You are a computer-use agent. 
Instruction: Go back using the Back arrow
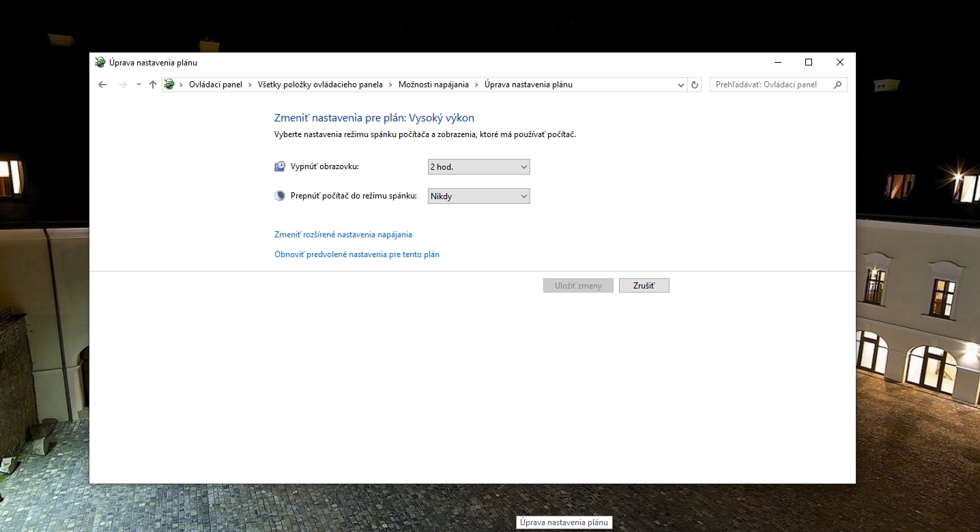coord(102,85)
